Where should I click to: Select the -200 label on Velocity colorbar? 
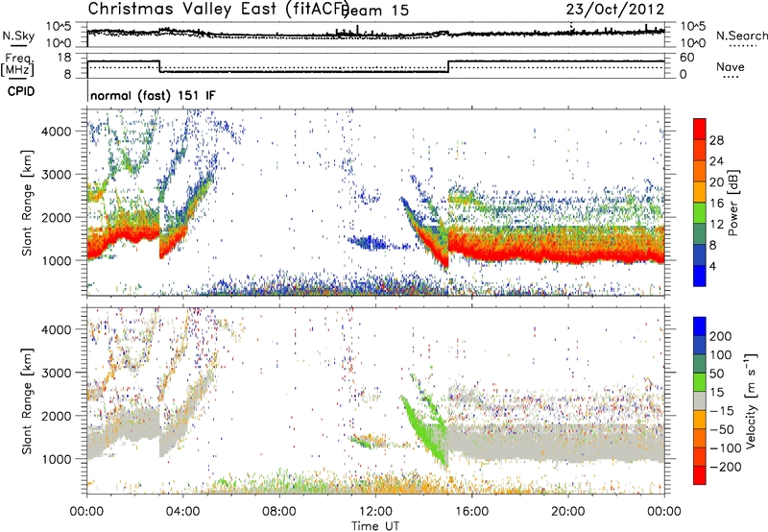pos(724,468)
